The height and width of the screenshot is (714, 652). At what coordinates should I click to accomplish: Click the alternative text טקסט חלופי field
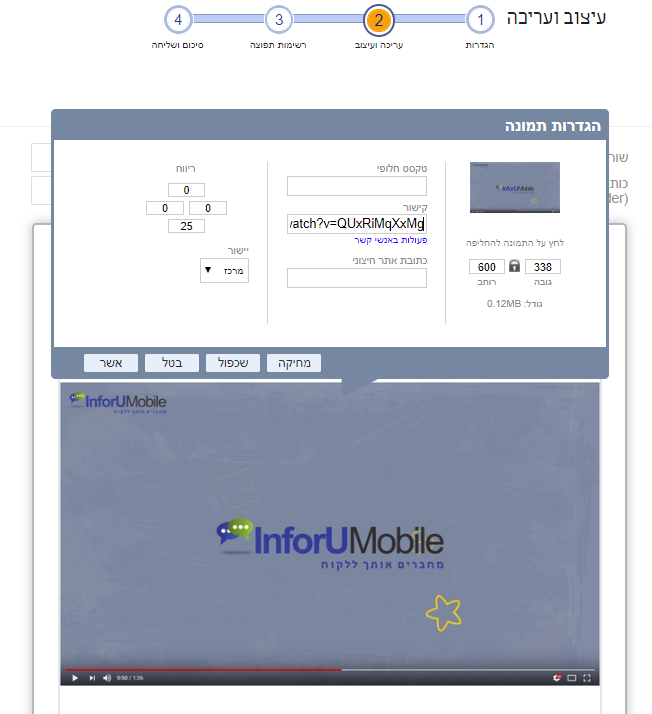357,186
